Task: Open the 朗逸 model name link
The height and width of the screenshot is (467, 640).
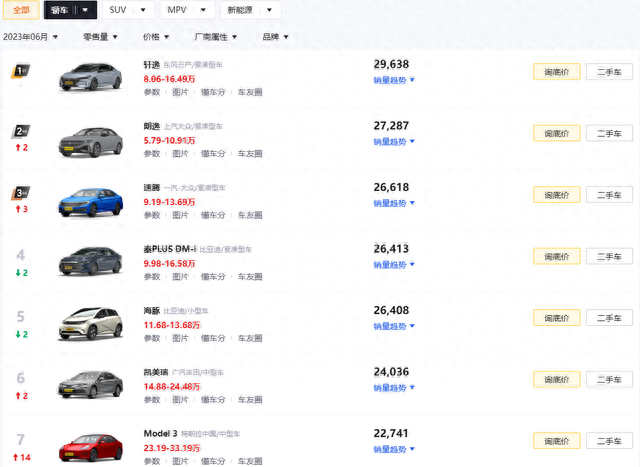Action: [151, 126]
